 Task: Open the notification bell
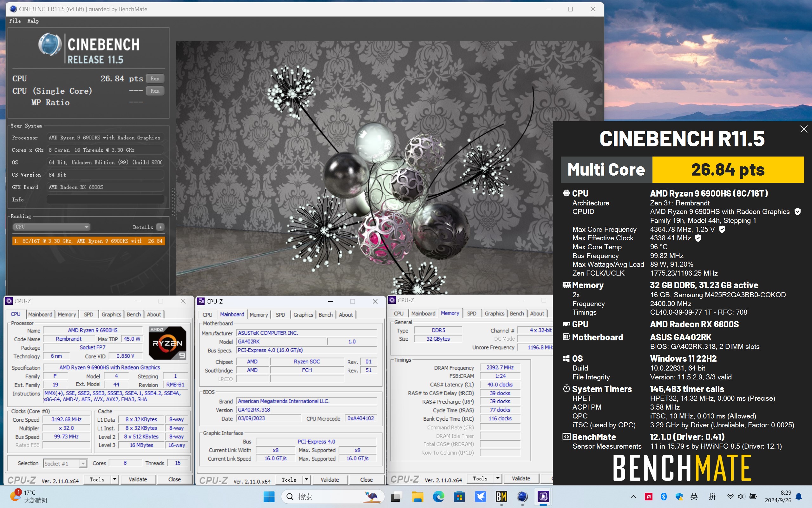pos(799,497)
